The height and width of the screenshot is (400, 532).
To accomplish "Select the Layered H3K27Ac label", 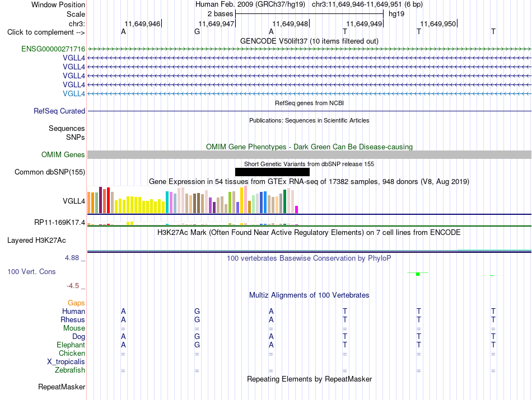I will (x=36, y=241).
